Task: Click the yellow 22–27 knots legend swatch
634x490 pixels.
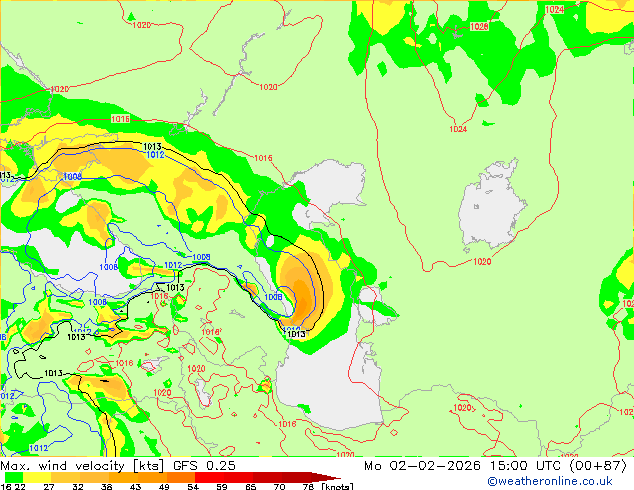Action: coord(37,477)
